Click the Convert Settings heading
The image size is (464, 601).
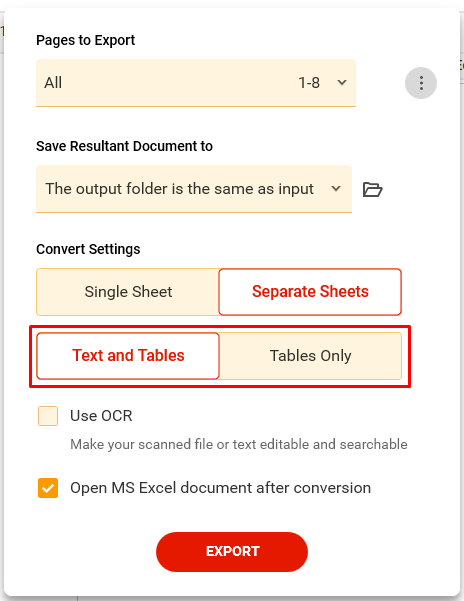(88, 249)
